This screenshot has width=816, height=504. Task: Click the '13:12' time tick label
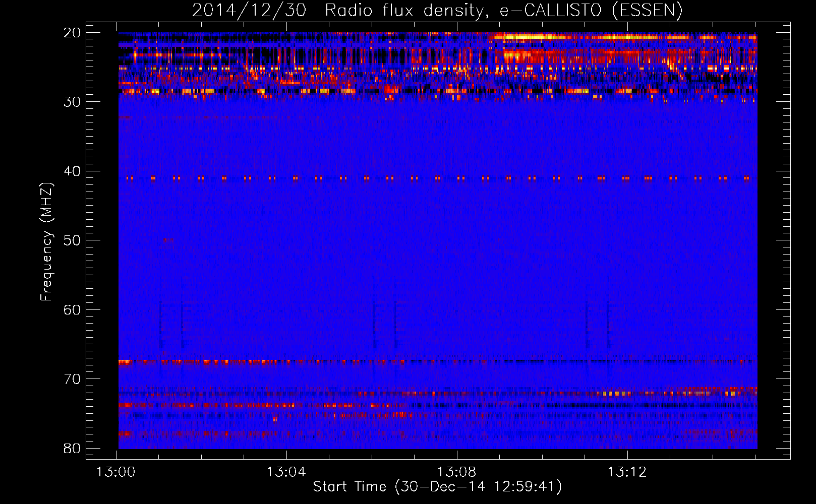pyautogui.click(x=627, y=472)
